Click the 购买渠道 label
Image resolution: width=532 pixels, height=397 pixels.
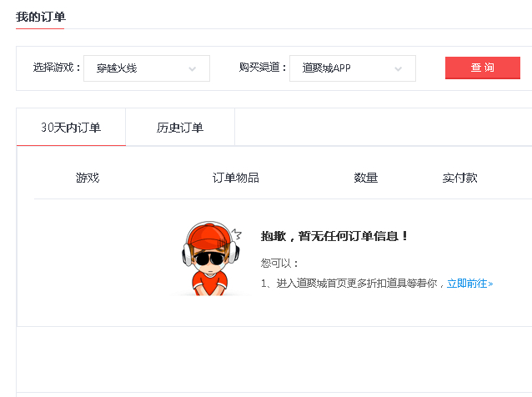[x=263, y=68]
